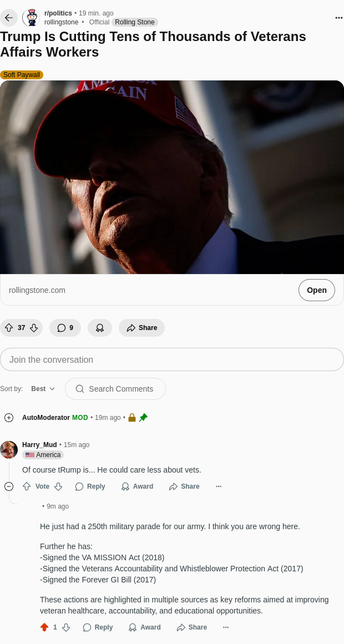344x644 pixels.
Task: Open the Sort by Best dropdown
Action: point(43,388)
